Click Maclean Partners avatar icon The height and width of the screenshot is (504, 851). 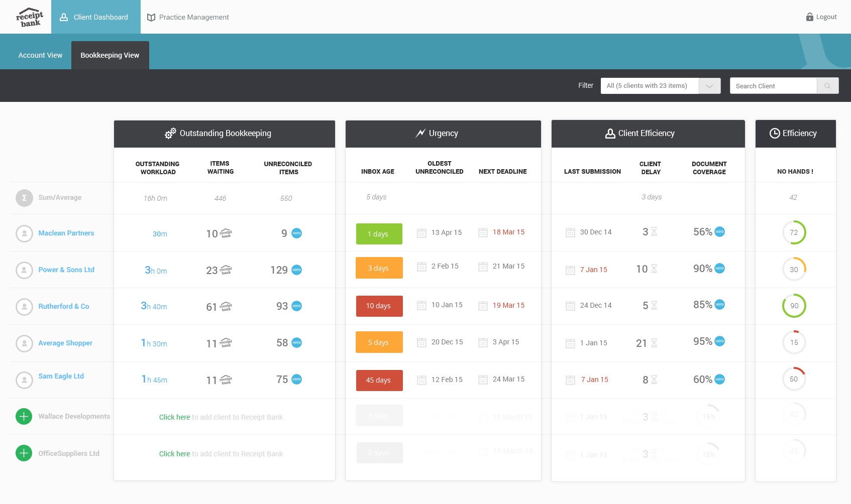pyautogui.click(x=24, y=233)
